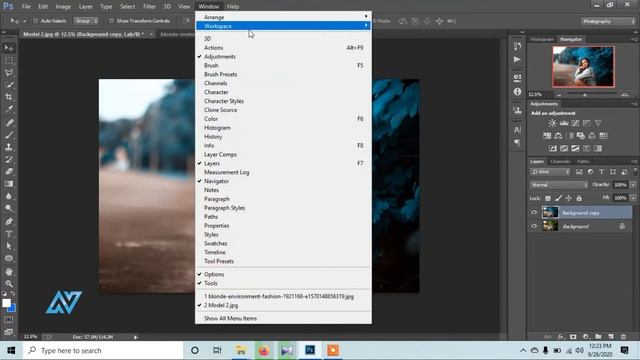The image size is (640, 360).
Task: Toggle the Auto-Select checkbox
Action: 36,21
